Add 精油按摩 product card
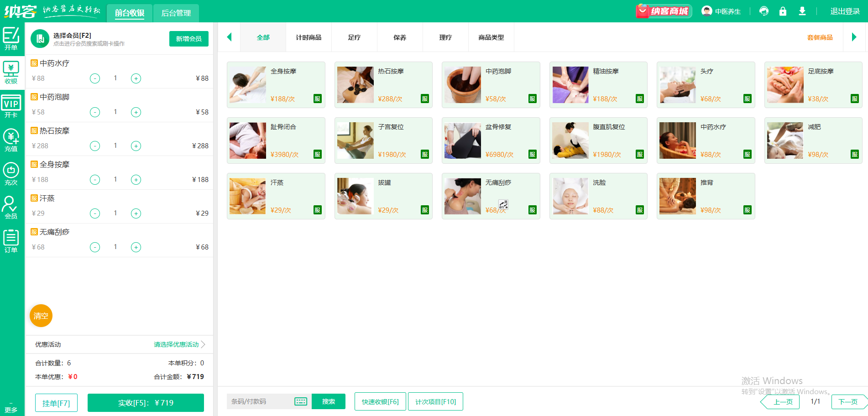The width and height of the screenshot is (868, 416). [x=598, y=85]
